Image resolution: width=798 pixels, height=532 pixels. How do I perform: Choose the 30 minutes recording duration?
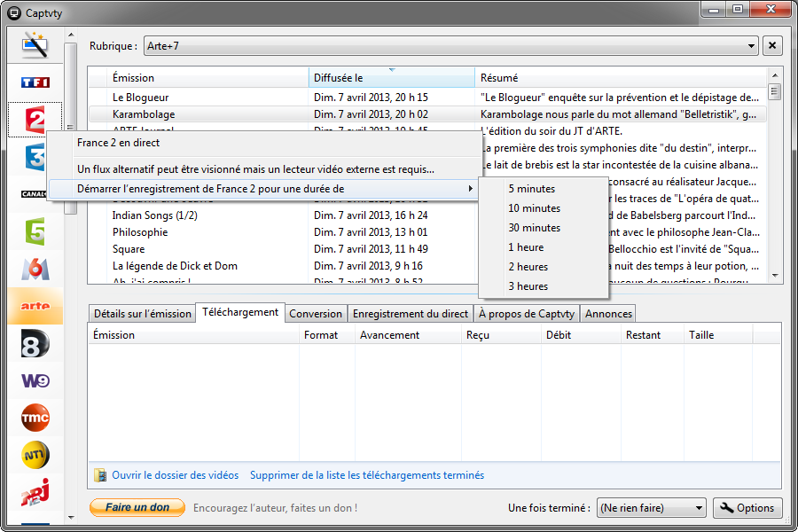544,228
